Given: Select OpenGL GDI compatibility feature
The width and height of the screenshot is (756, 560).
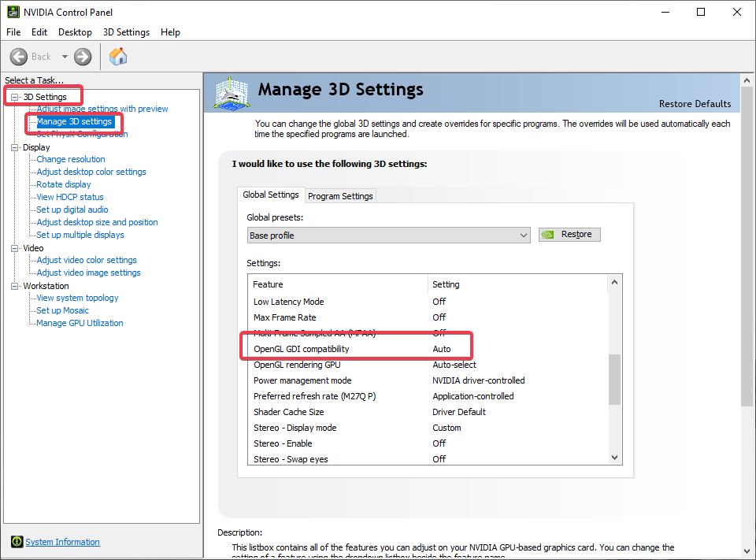Looking at the screenshot, I should point(302,349).
